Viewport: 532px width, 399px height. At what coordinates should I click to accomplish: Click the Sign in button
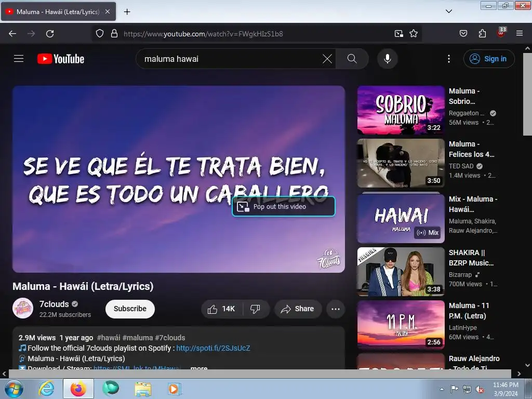pos(488,59)
